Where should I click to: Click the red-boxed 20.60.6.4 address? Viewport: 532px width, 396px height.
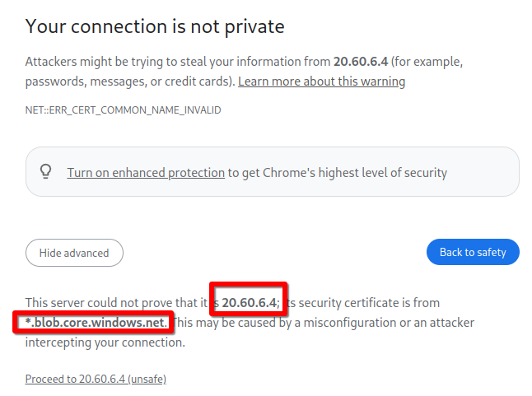coord(250,302)
